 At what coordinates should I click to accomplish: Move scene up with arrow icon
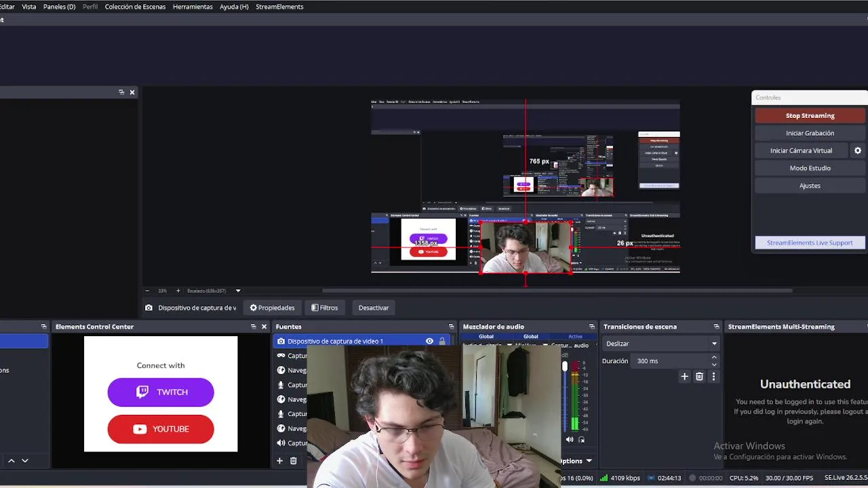[x=11, y=461]
